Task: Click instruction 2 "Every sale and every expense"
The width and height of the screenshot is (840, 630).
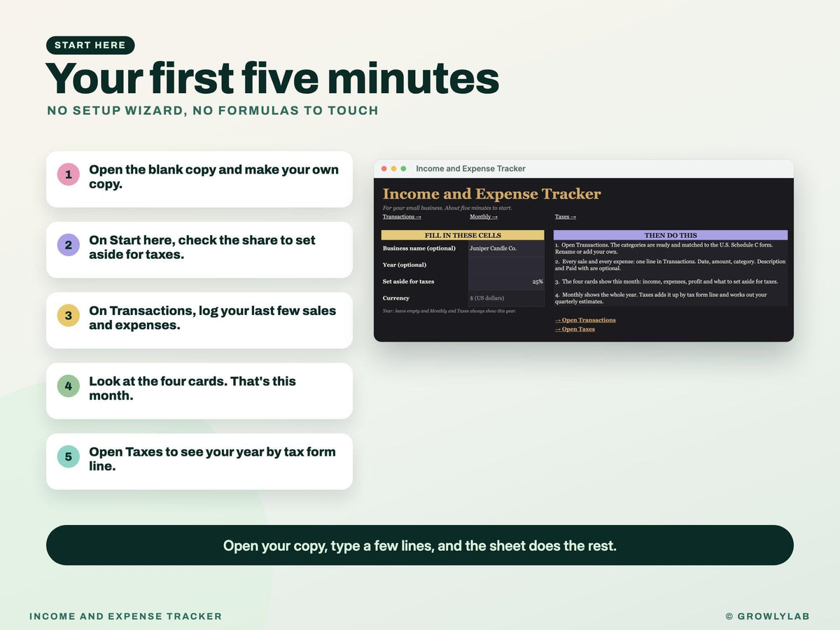Action: pyautogui.click(x=670, y=265)
